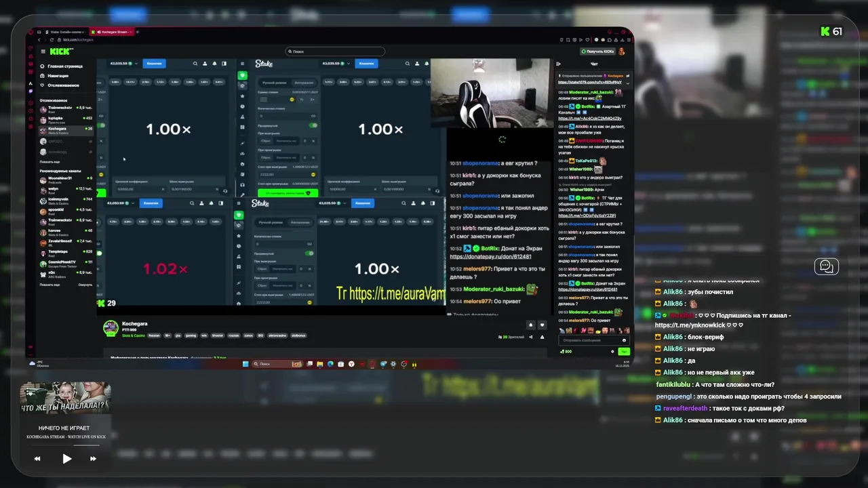Open the clip thumbnail above the player title
Screen dimensions: 868x488
click(65, 399)
